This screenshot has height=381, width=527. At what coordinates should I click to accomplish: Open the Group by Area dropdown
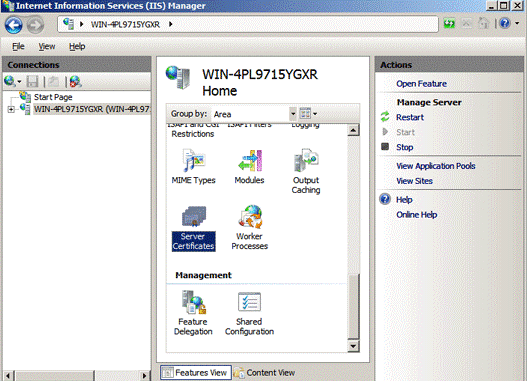click(254, 114)
